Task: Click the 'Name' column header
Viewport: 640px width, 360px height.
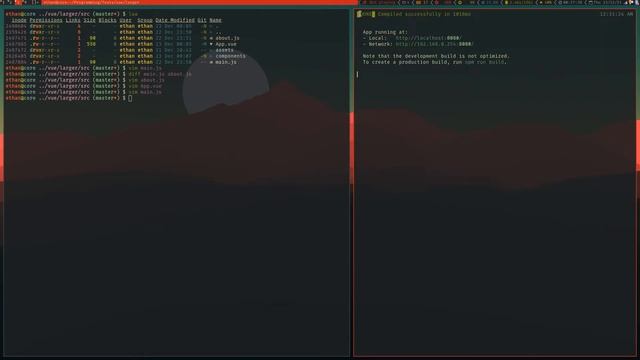Action: pyautogui.click(x=216, y=20)
